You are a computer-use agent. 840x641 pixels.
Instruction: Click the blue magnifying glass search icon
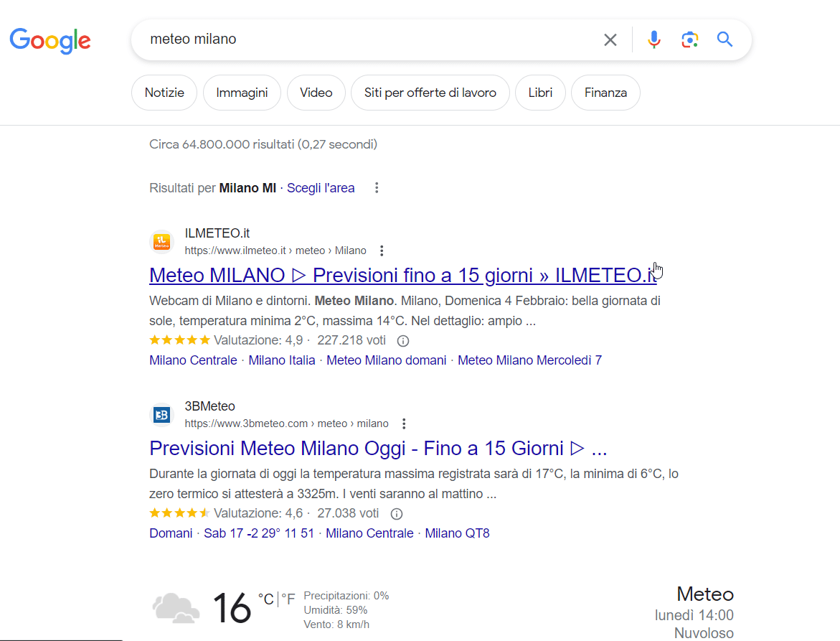point(725,39)
